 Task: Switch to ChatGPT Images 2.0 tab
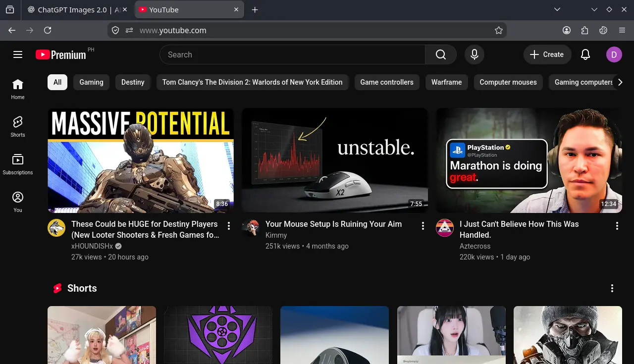[73, 9]
